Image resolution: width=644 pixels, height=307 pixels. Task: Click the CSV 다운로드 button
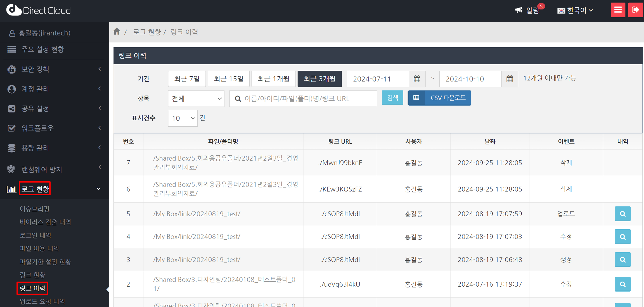point(439,98)
